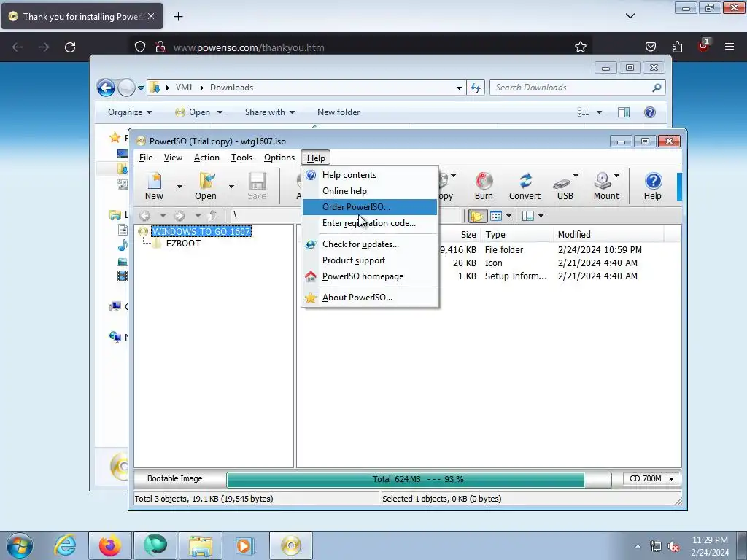747x560 pixels.
Task: Choose Check for updates... entry
Action: point(370,244)
